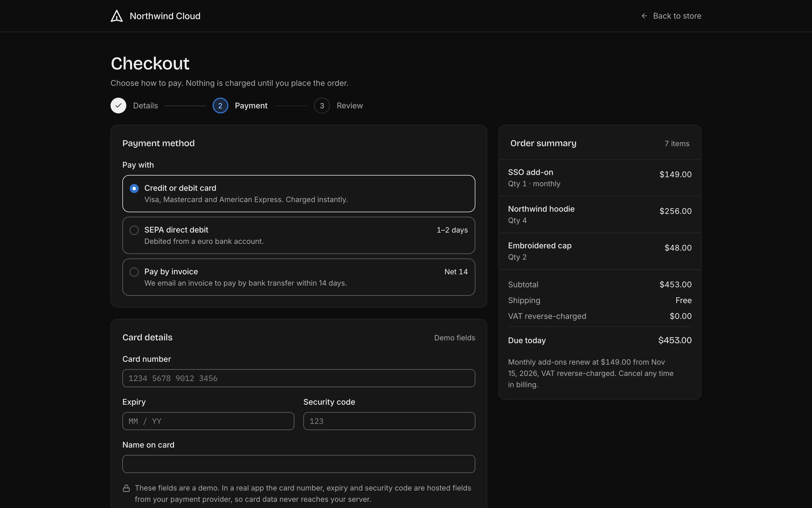812x508 pixels.
Task: Click the 'Due today' label
Action: click(x=527, y=340)
